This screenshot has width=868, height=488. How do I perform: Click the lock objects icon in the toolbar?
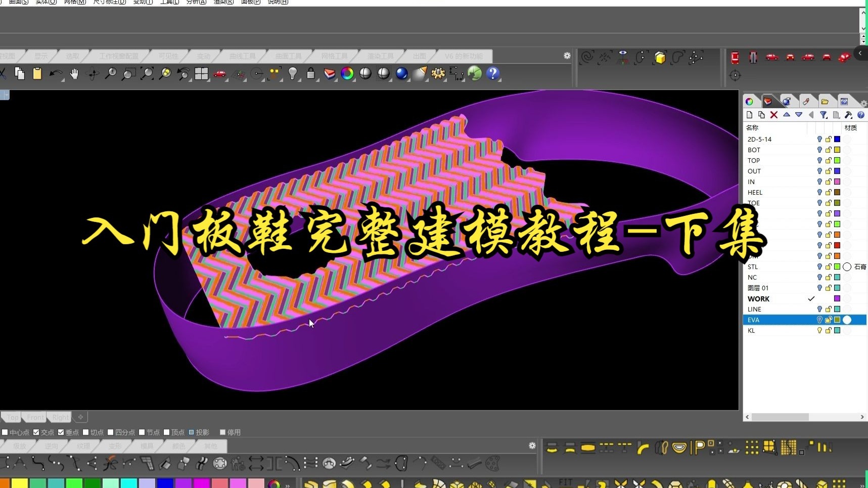[x=310, y=74]
